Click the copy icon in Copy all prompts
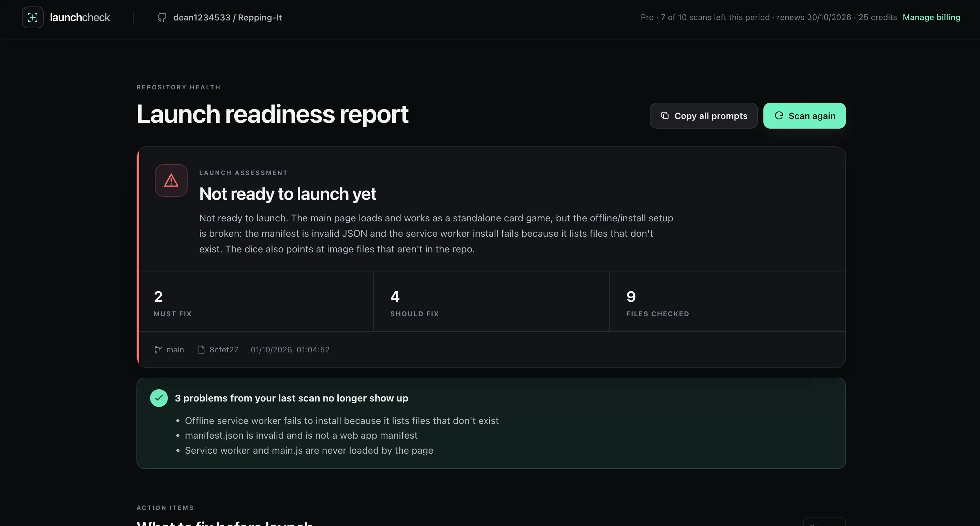980x526 pixels. (x=665, y=116)
